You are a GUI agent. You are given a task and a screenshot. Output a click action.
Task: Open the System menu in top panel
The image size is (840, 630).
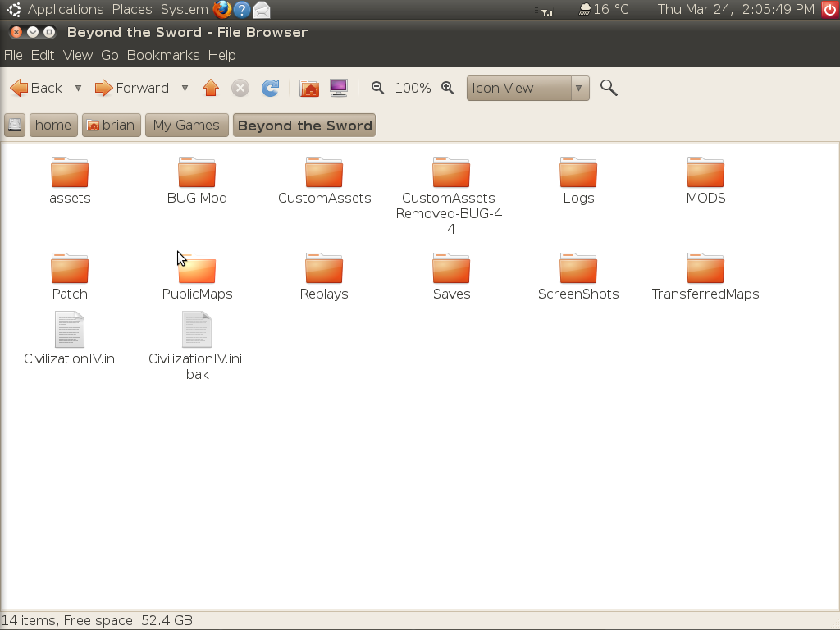point(185,10)
